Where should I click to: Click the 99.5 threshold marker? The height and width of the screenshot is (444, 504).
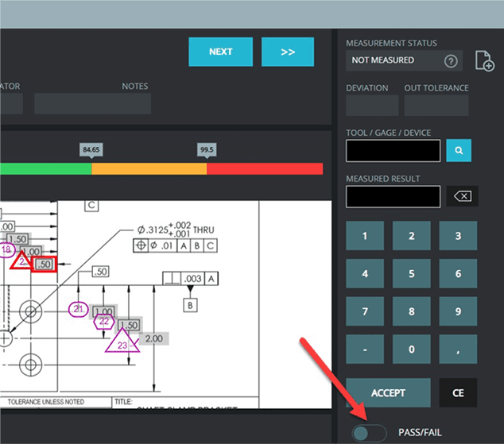click(207, 150)
